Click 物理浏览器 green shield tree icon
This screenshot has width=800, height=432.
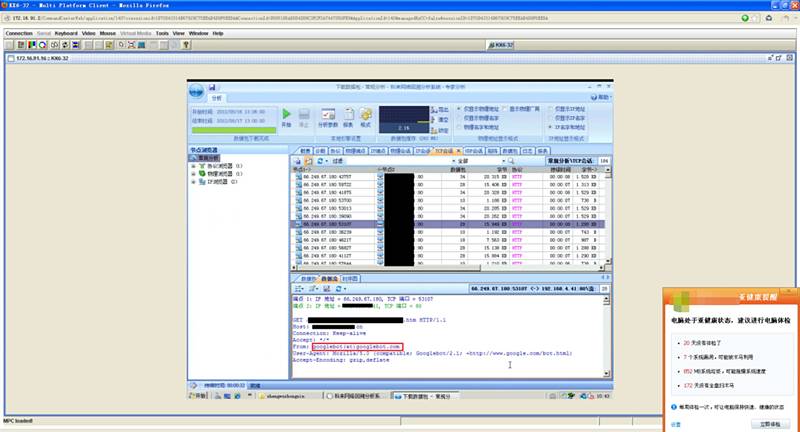[x=202, y=174]
